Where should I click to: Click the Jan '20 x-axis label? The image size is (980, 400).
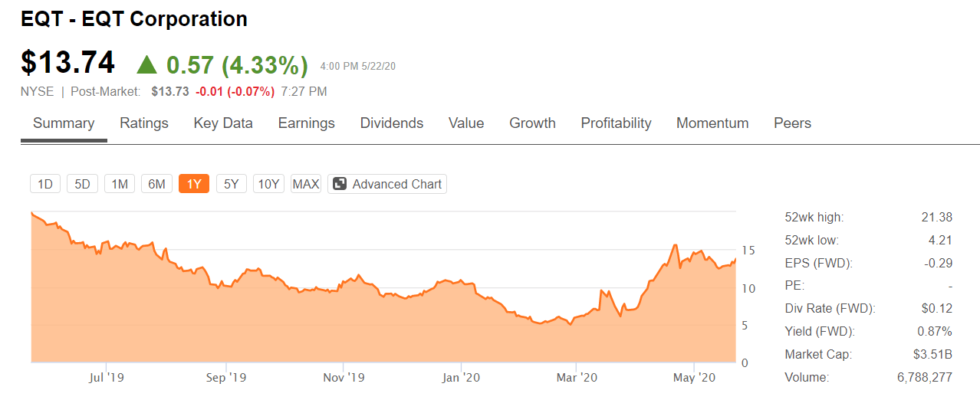[x=462, y=378]
